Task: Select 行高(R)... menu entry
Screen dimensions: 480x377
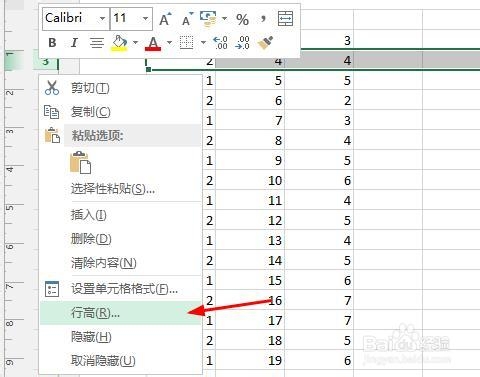Action: pos(121,313)
